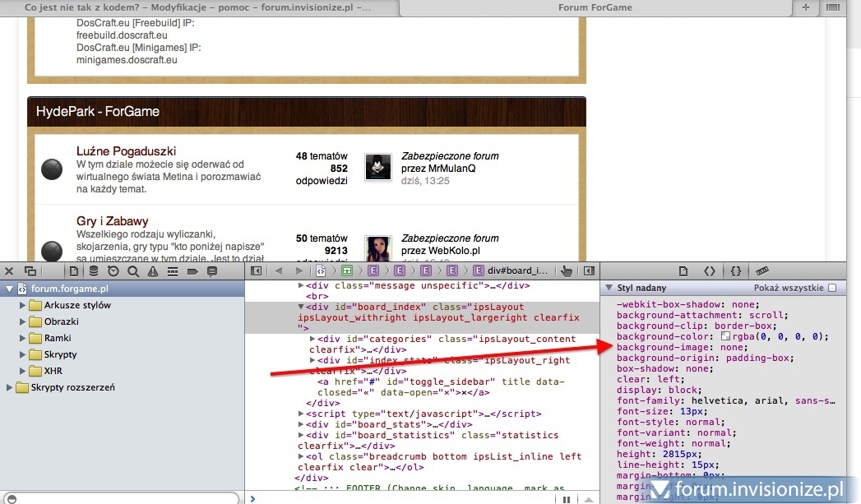Click the magnifier search navigator icon

pos(132,270)
